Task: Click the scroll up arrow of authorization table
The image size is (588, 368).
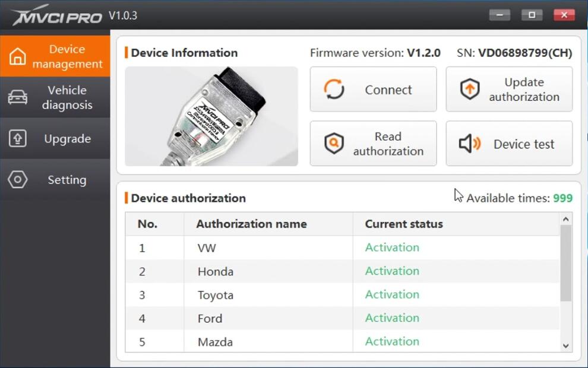Action: click(x=566, y=219)
